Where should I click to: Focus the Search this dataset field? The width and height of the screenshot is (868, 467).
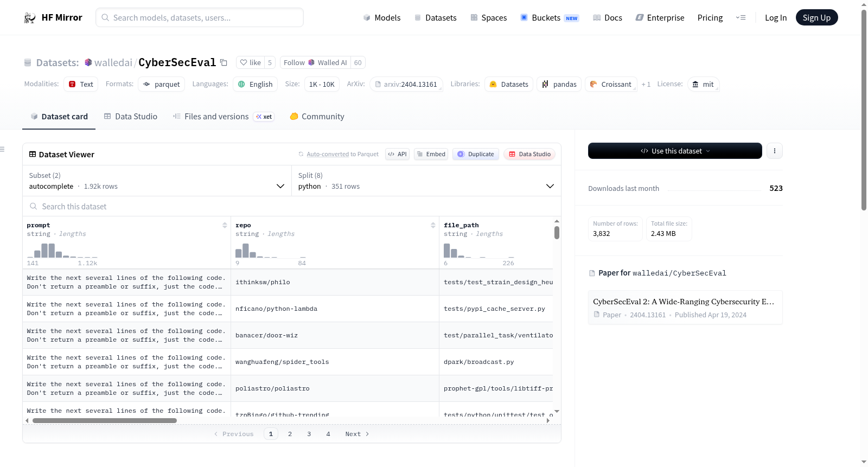(x=292, y=207)
